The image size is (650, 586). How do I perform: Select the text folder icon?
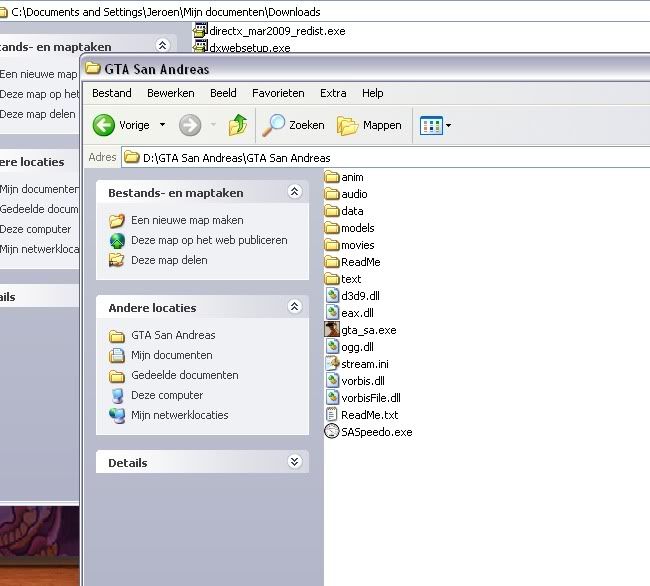tap(332, 279)
